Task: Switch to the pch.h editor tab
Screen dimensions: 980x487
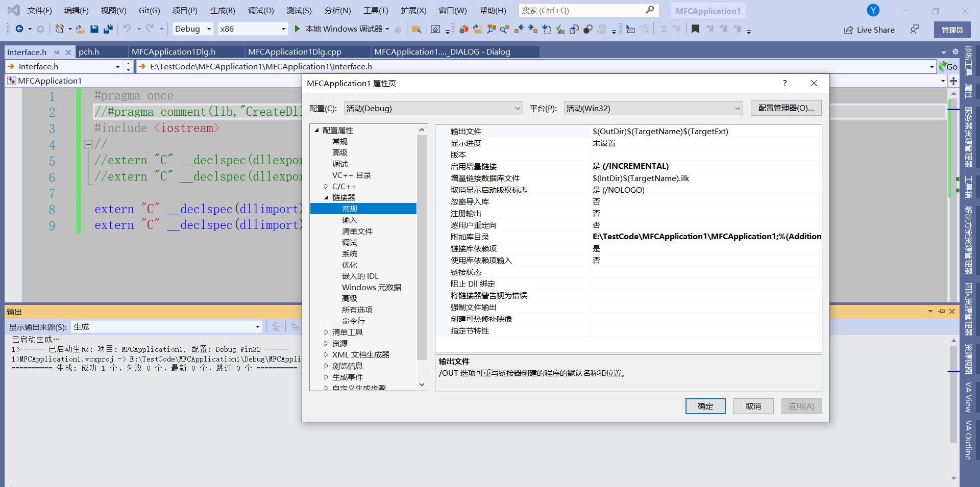Action: point(89,52)
